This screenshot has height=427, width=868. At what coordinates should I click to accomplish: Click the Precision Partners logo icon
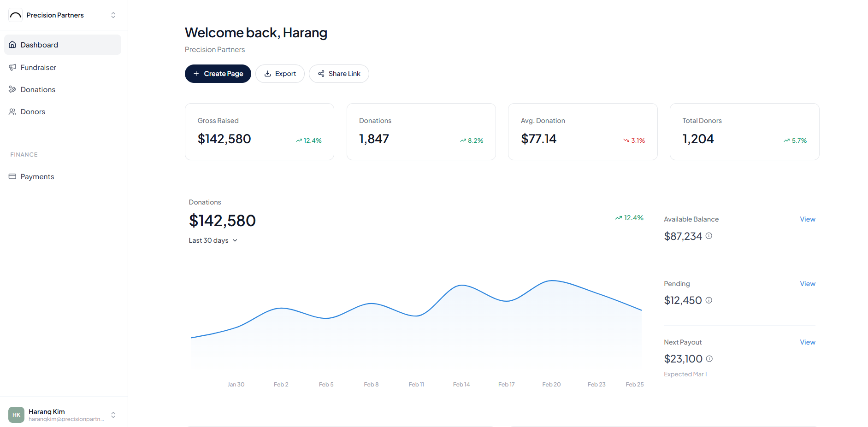[x=15, y=15]
